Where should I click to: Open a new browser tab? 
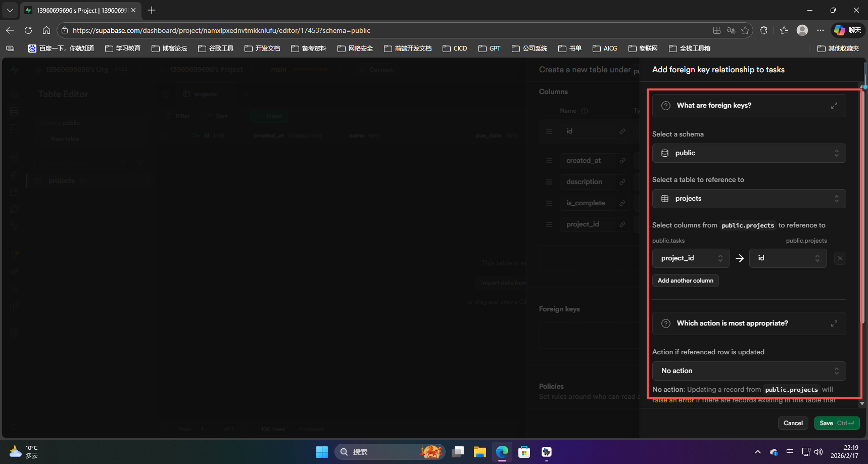pos(152,10)
